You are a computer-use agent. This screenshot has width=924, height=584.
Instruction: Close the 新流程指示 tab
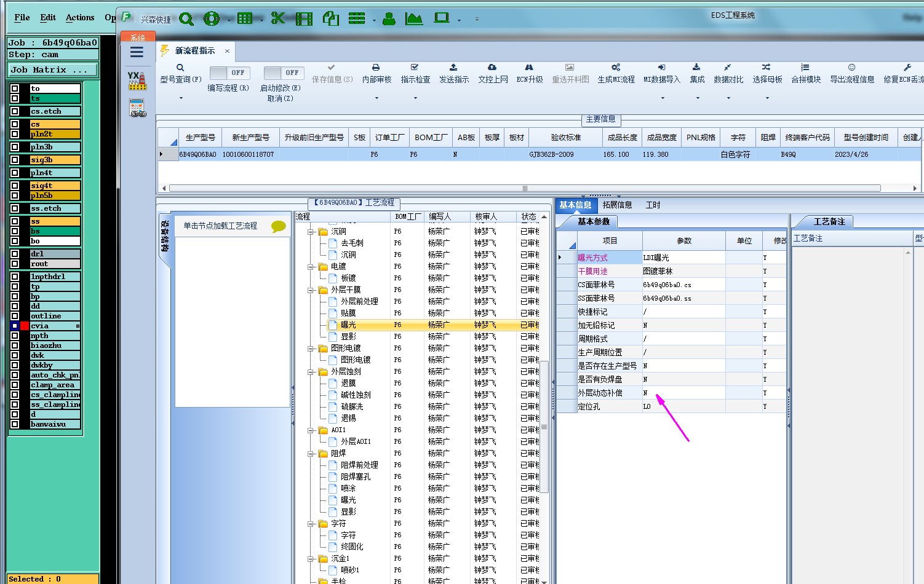(227, 51)
